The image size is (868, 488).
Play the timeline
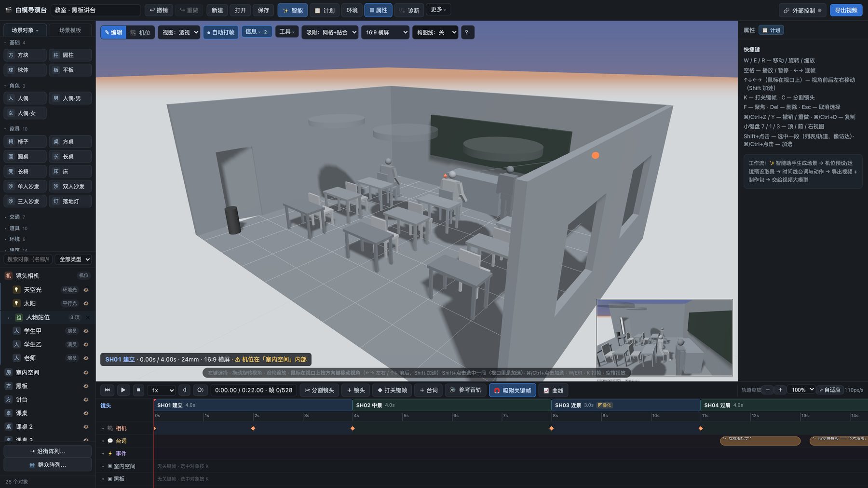point(123,390)
